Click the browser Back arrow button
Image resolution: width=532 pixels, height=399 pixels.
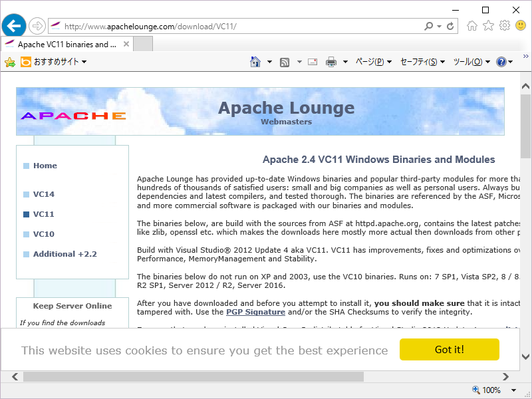tap(14, 26)
